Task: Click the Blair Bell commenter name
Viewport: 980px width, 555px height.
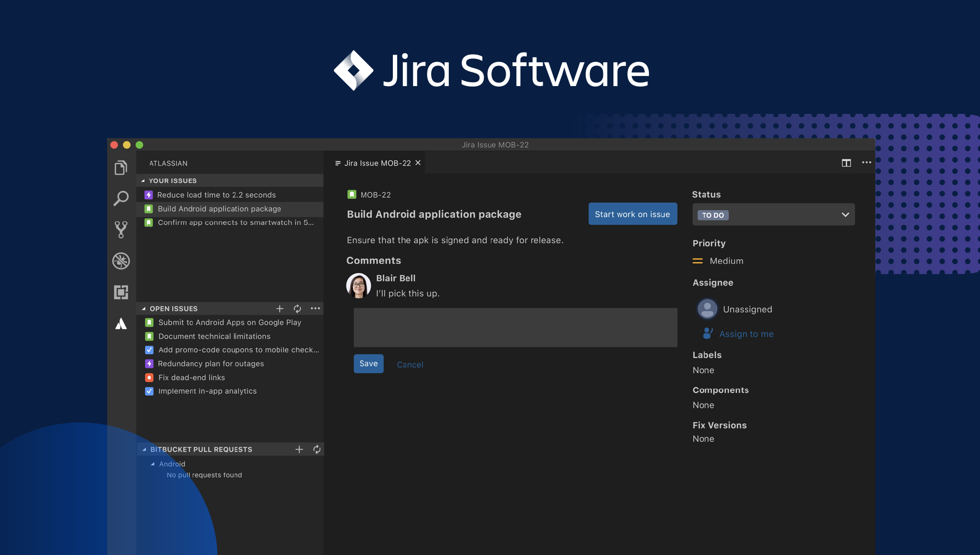Action: click(396, 278)
